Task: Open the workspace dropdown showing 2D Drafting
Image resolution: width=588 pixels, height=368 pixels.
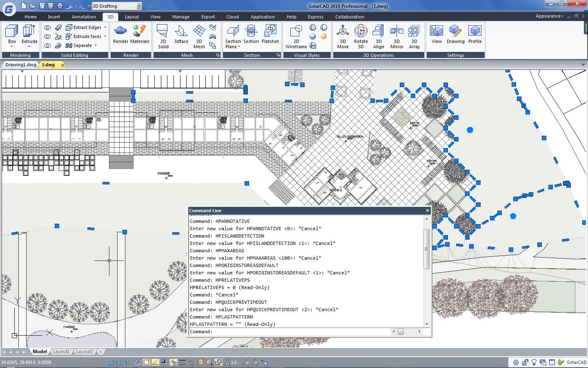Action: coord(139,6)
